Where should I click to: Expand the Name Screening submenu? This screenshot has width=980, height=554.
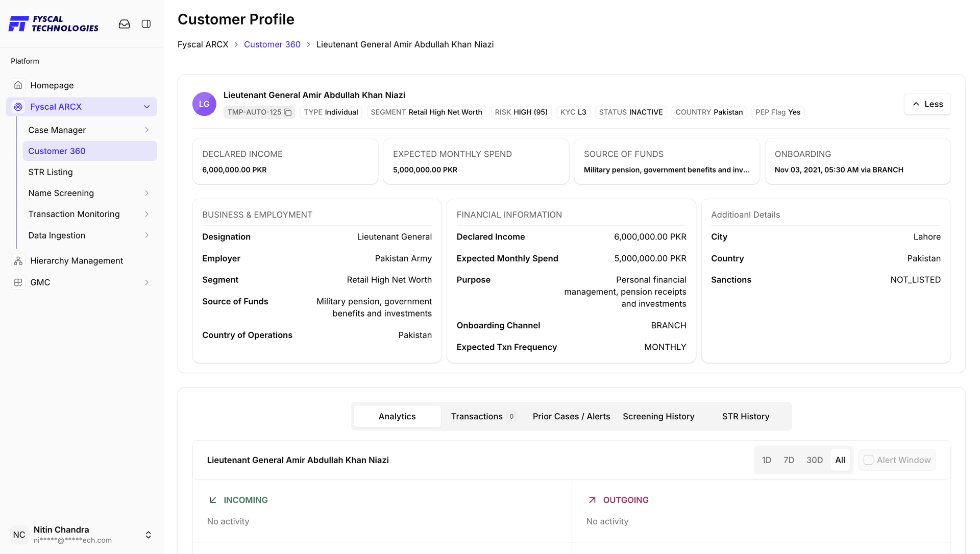click(x=147, y=193)
